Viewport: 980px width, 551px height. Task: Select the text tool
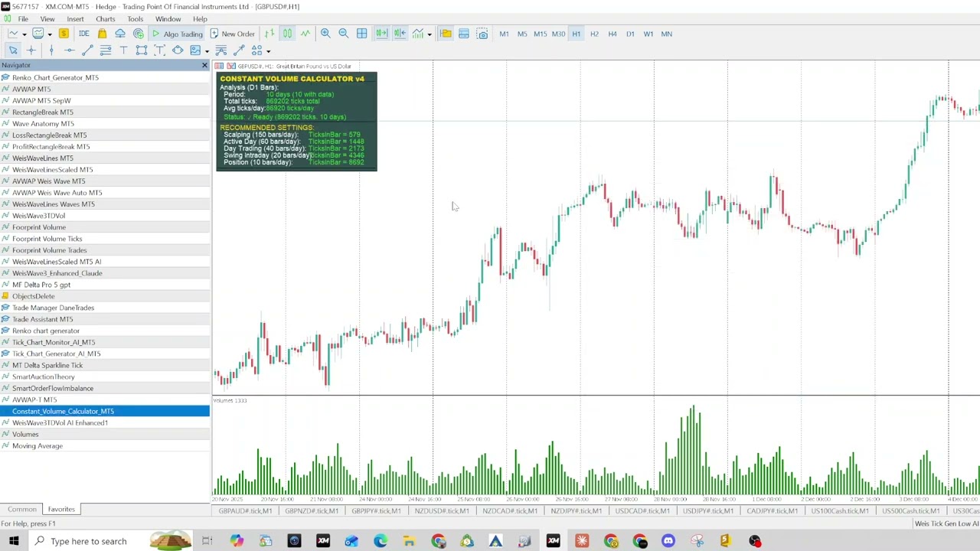coord(123,51)
